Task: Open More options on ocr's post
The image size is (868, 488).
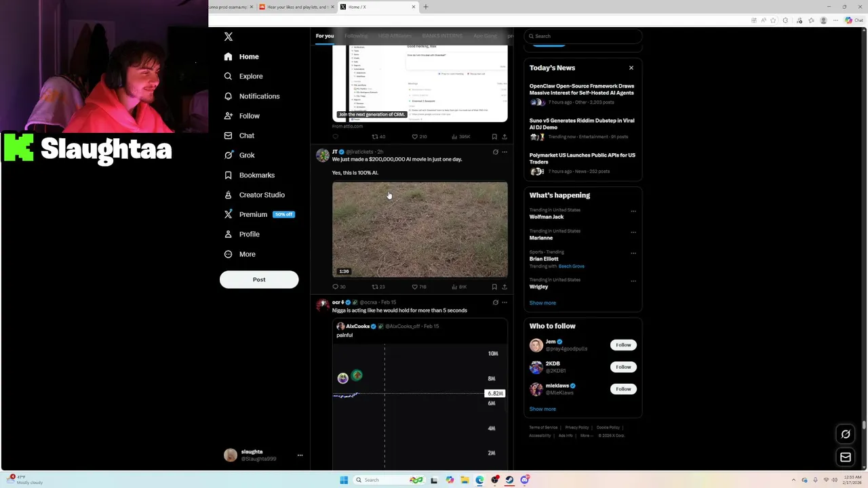Action: click(505, 302)
